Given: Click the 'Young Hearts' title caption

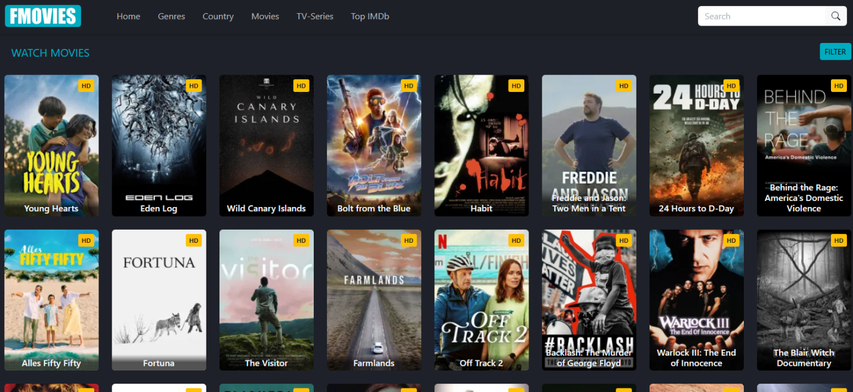Looking at the screenshot, I should [51, 209].
